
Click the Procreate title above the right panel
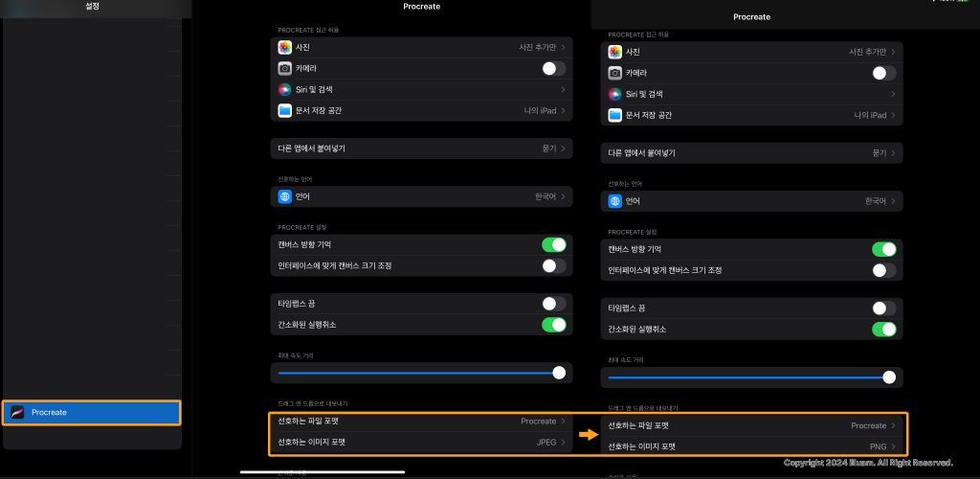click(x=752, y=17)
